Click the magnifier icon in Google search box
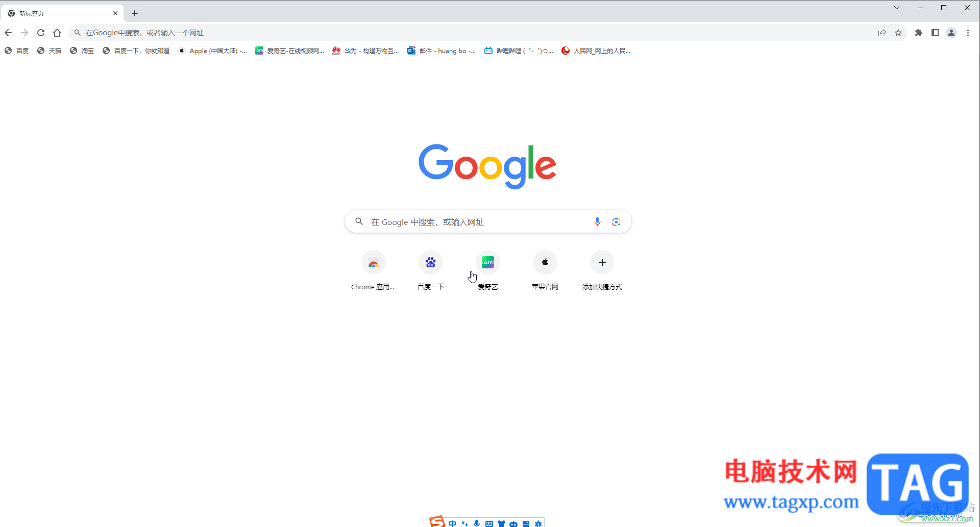This screenshot has width=980, height=527. click(359, 221)
